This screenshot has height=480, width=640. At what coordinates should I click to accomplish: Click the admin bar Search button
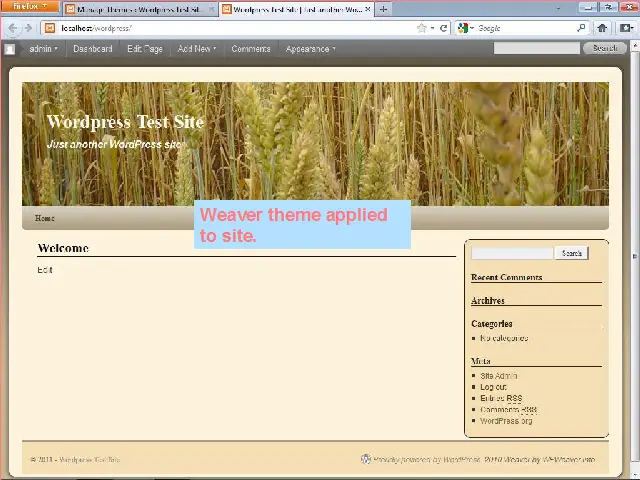coord(605,48)
